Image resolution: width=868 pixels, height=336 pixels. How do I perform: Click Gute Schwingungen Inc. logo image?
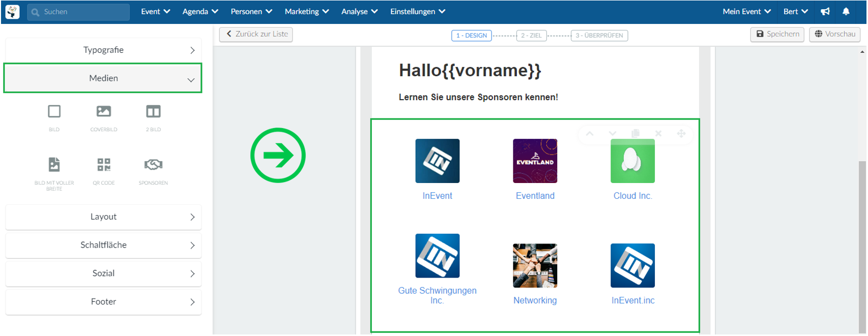click(438, 256)
